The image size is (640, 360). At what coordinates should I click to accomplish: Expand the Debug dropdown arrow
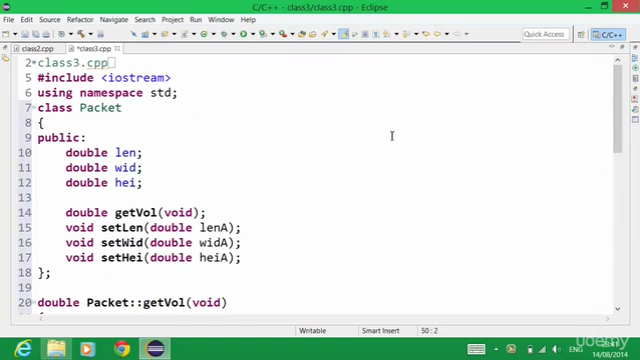point(233,34)
